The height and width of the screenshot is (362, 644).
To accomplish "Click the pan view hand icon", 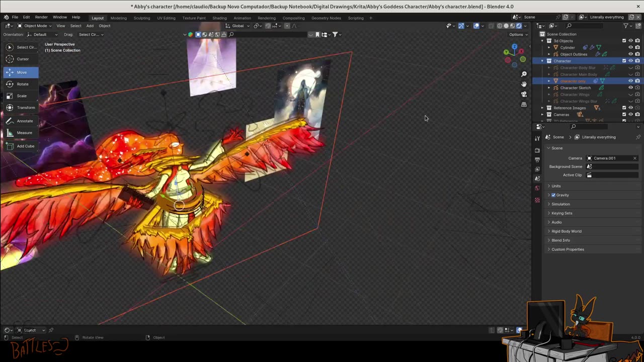I will [x=524, y=84].
